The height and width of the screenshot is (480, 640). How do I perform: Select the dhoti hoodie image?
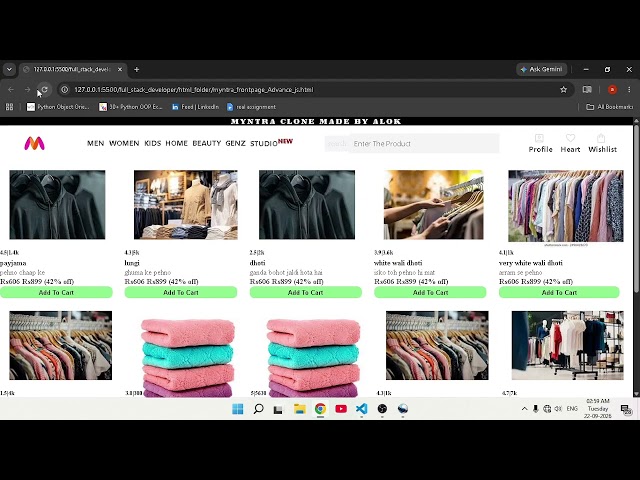[x=307, y=204]
